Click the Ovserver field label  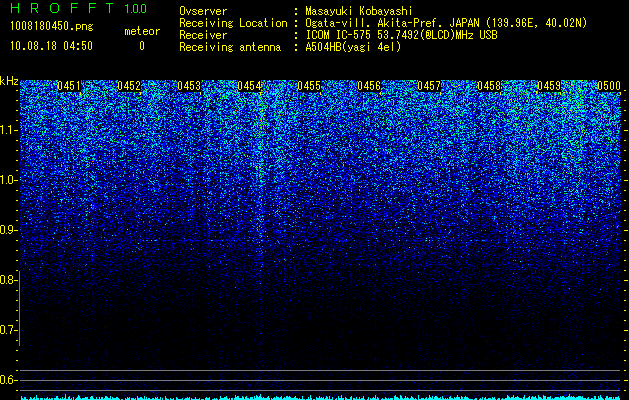(203, 11)
